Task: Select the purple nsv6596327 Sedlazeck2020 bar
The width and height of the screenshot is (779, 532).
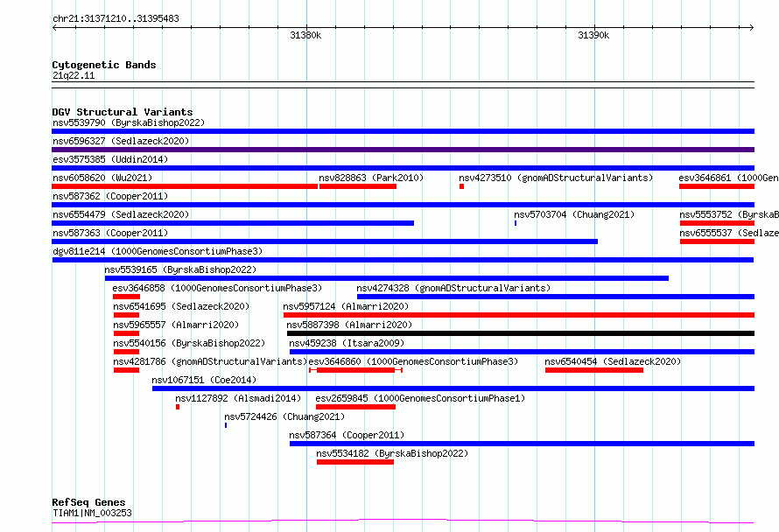Action: pos(403,150)
